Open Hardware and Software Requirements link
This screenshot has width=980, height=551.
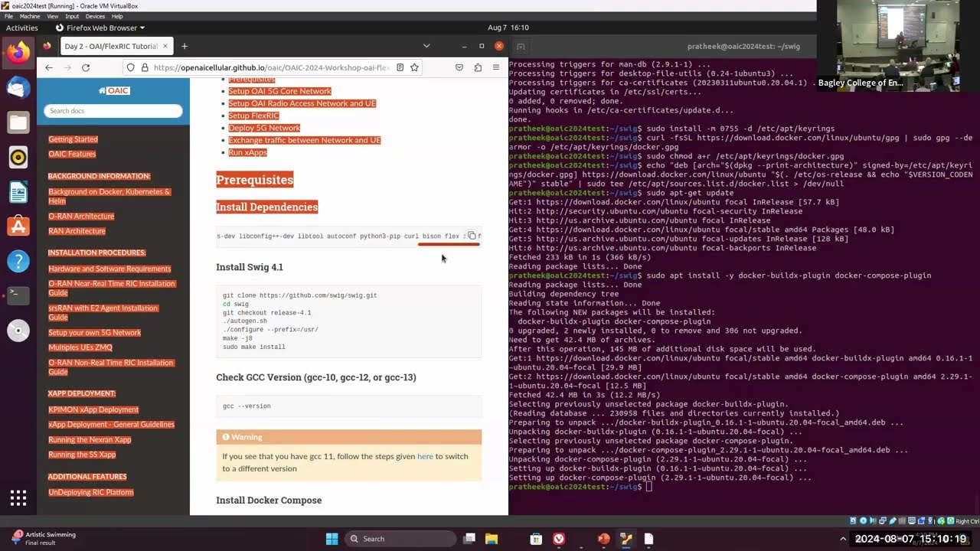point(109,269)
